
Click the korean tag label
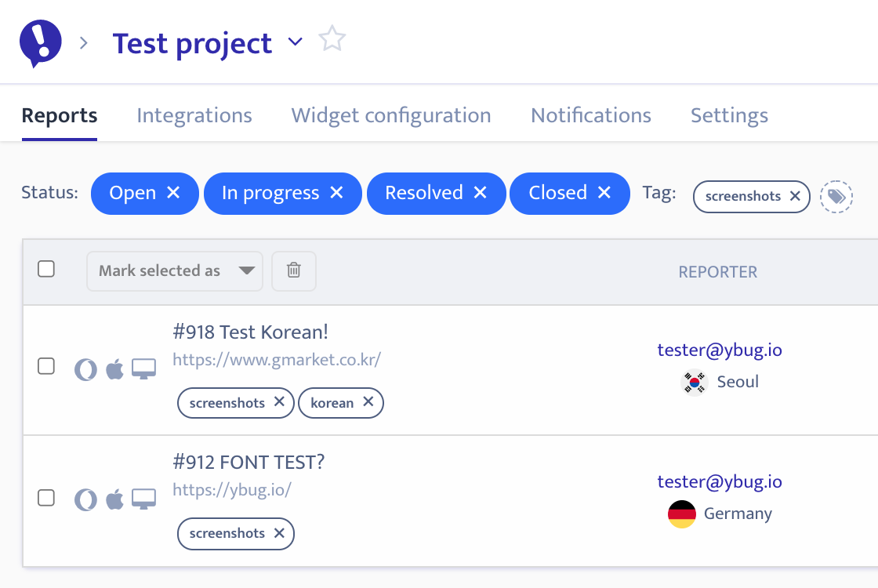pos(332,403)
